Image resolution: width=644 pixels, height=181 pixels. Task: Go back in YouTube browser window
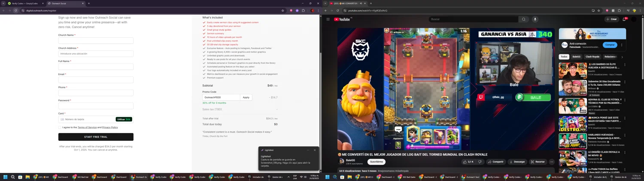point(326,10)
